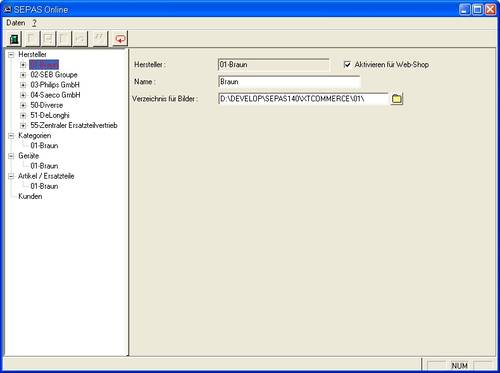This screenshot has width=500, height=373.
Task: Click the Name field containing Braun
Action: pyautogui.click(x=289, y=82)
